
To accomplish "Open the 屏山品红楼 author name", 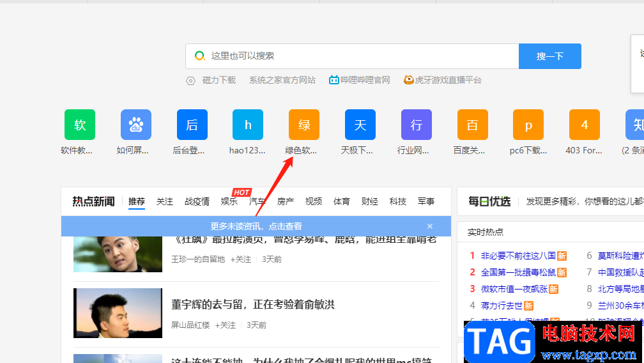I will pyautogui.click(x=190, y=325).
